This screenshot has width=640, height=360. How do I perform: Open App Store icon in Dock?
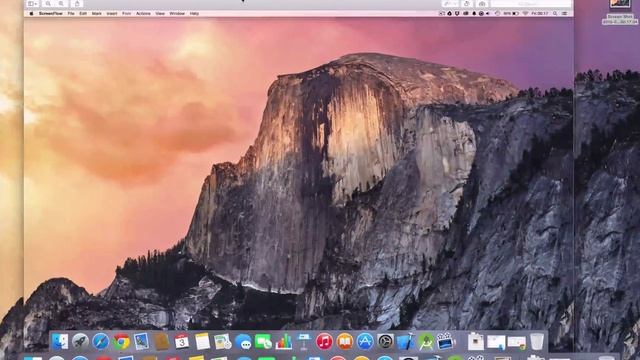[365, 341]
